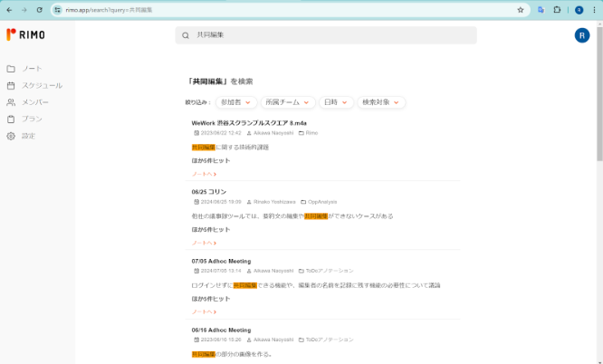
Task: Open WeWork 渋谷スクランブルスクエア 8.m4a result
Action: pyautogui.click(x=249, y=122)
